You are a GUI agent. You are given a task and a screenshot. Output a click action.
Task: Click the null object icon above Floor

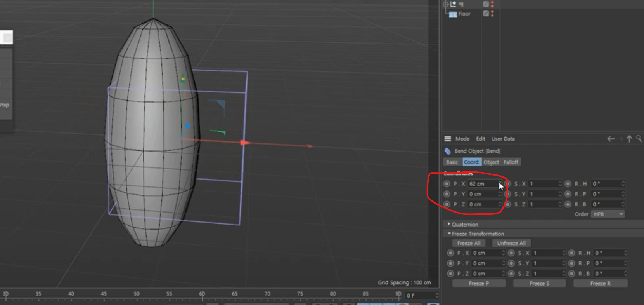click(453, 4)
